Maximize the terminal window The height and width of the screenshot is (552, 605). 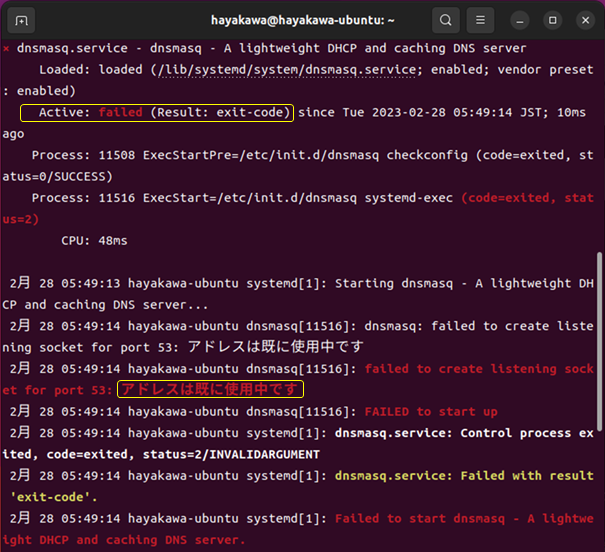(553, 20)
